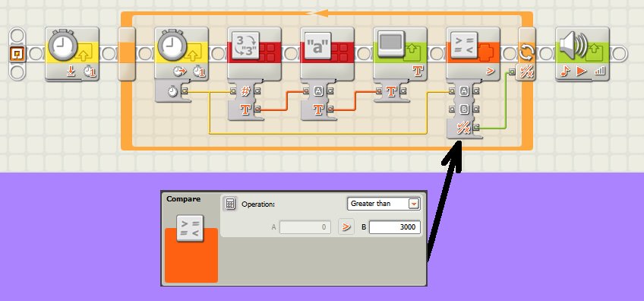644x301 pixels.
Task: Select the Display block
Action: tap(400, 53)
